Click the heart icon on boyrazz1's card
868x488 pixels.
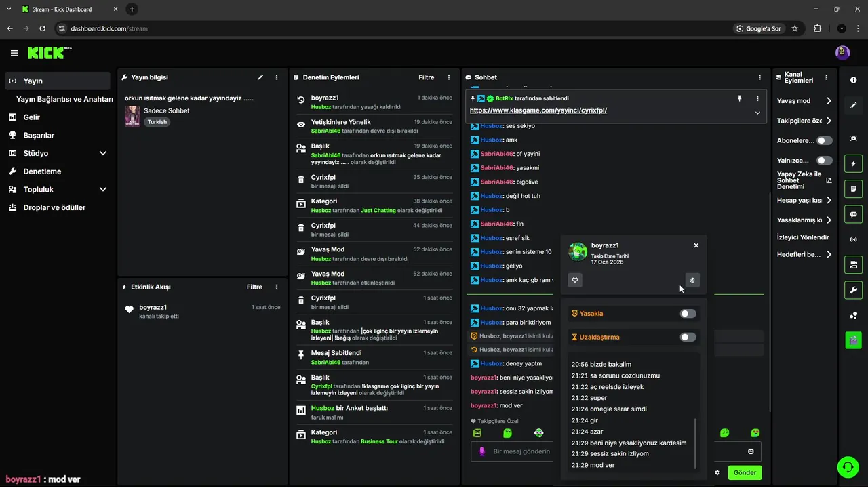coord(575,280)
